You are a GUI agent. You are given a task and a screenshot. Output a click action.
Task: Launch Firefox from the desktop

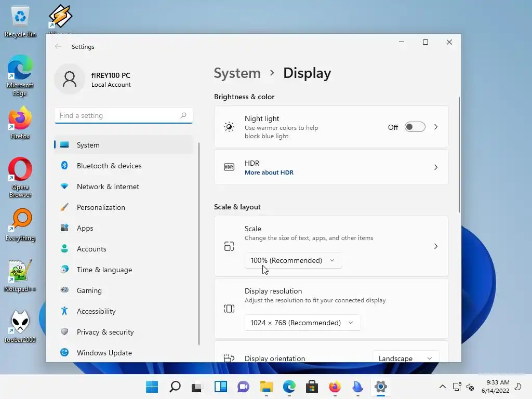click(x=20, y=123)
